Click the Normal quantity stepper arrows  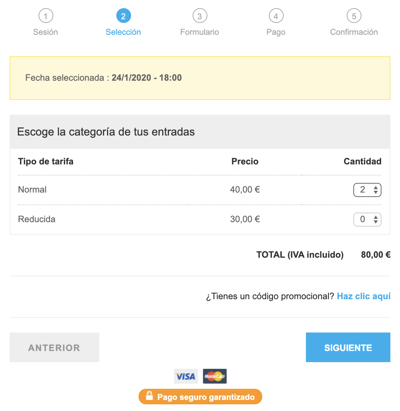click(376, 190)
